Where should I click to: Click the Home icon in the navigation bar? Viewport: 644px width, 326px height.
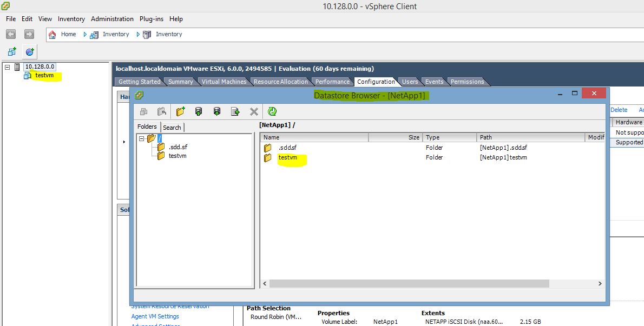click(x=52, y=34)
